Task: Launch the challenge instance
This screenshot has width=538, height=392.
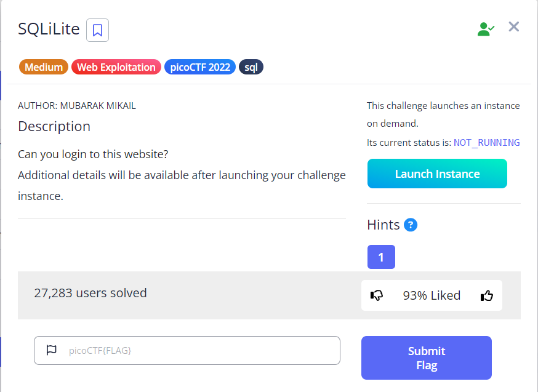Action: pos(437,174)
